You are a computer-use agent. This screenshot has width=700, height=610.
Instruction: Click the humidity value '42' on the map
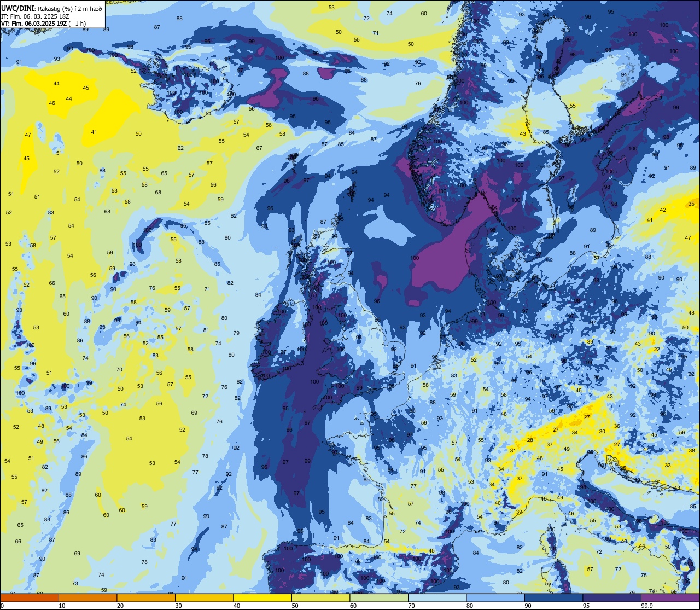click(x=663, y=210)
